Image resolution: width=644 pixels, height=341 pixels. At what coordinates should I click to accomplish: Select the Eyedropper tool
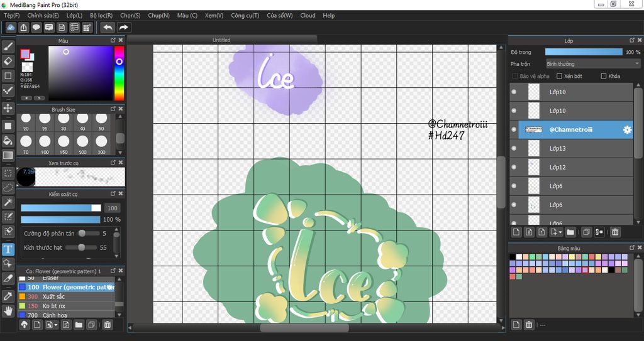8,296
